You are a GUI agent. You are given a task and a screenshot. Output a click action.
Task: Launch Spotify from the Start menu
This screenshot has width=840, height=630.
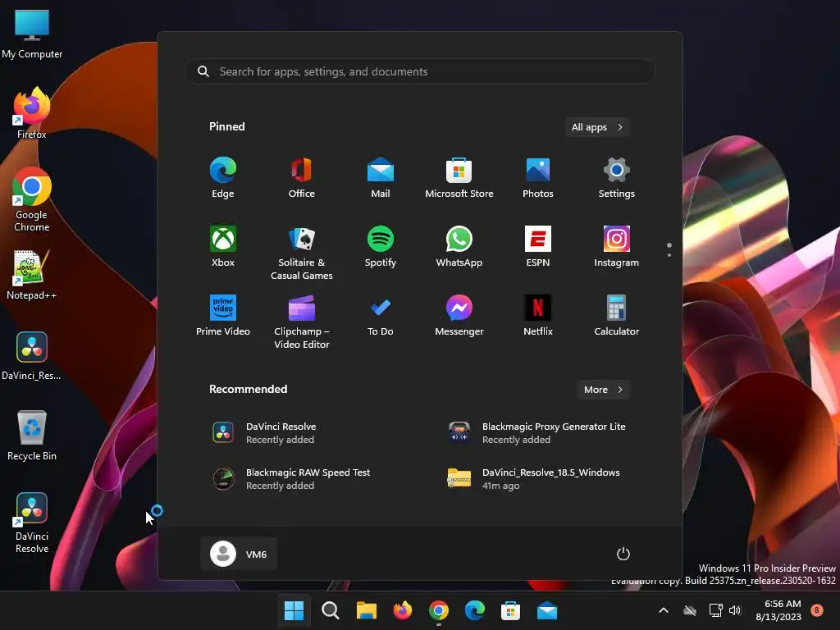[381, 247]
